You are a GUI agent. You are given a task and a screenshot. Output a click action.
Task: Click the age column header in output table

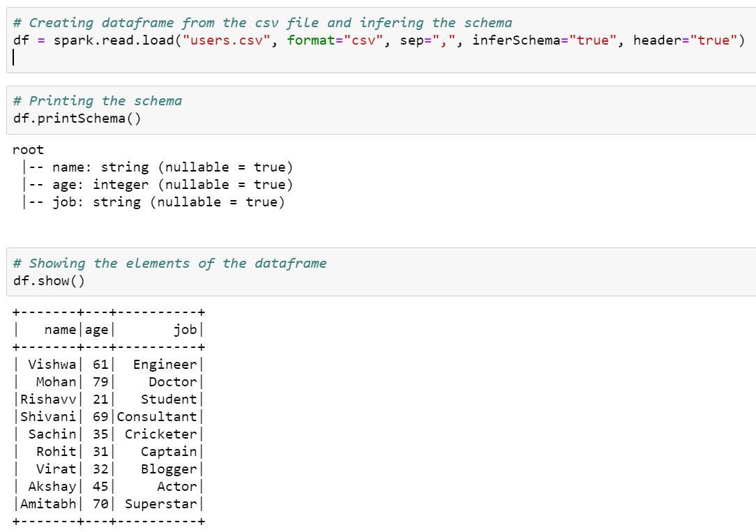pos(96,329)
